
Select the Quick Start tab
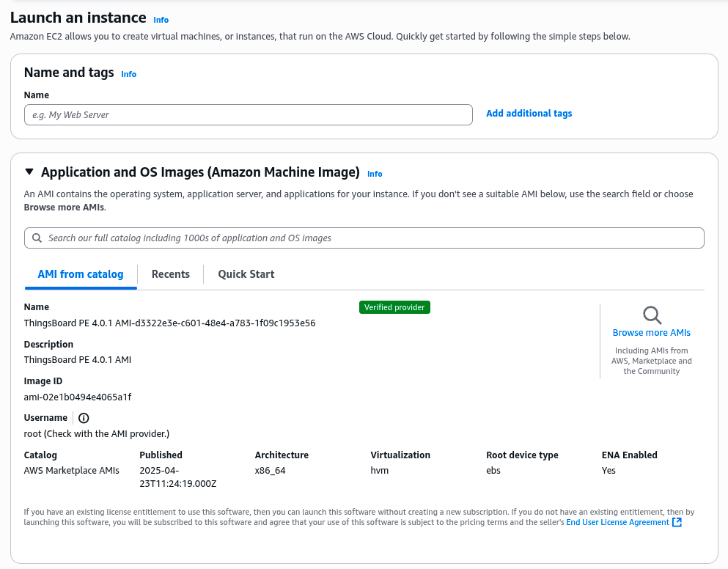(246, 274)
